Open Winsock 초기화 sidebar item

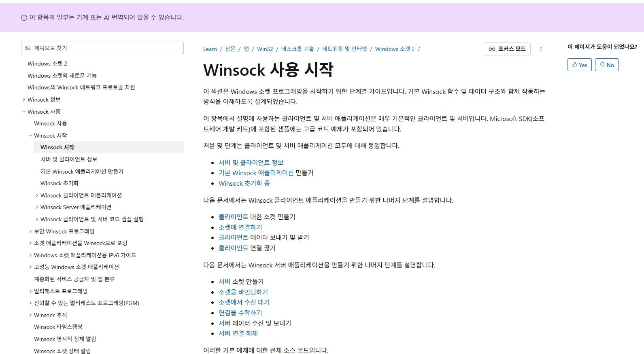pos(60,183)
